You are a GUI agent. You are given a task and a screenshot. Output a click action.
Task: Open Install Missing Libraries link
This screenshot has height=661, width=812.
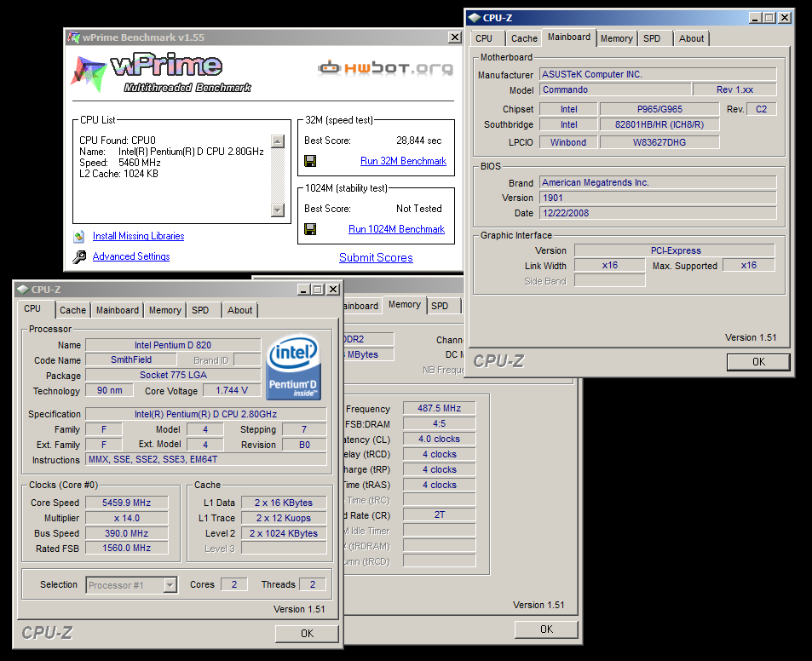point(138,236)
